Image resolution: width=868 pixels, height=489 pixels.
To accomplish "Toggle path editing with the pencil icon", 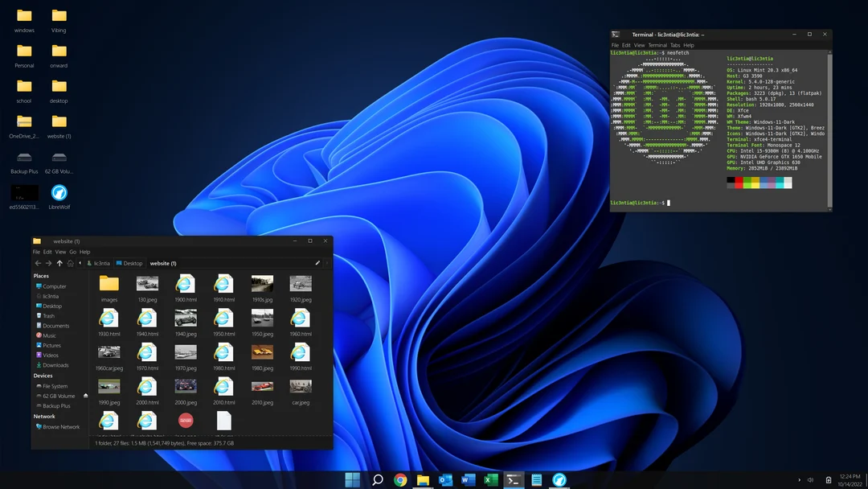I will click(316, 263).
